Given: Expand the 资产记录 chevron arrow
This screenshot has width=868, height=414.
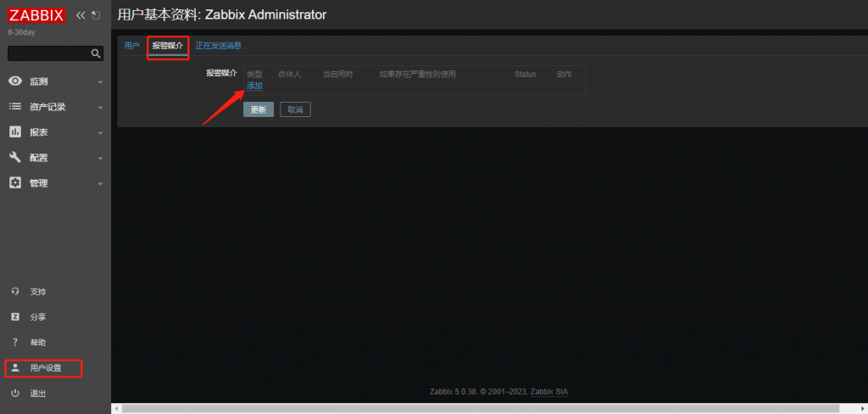Looking at the screenshot, I should pos(100,108).
